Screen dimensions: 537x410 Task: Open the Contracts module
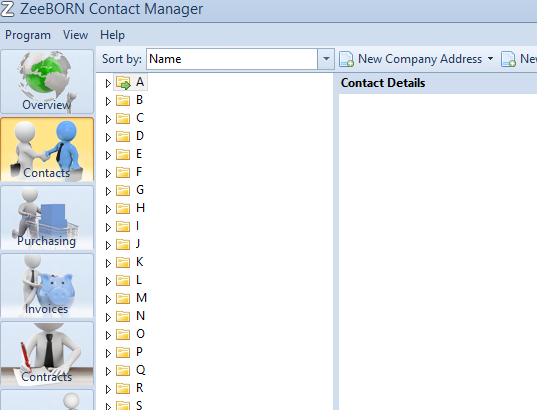(x=47, y=354)
